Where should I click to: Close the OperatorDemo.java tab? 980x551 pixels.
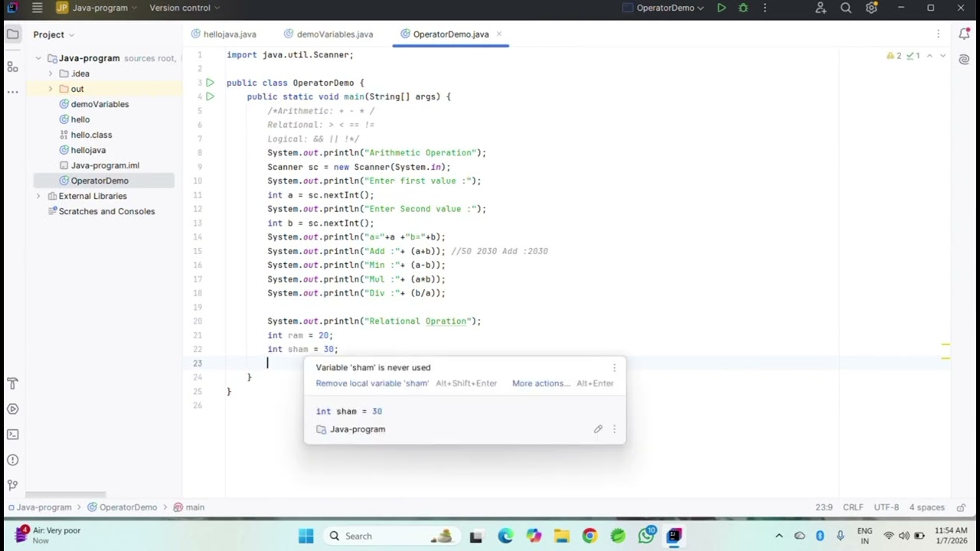[x=498, y=34]
